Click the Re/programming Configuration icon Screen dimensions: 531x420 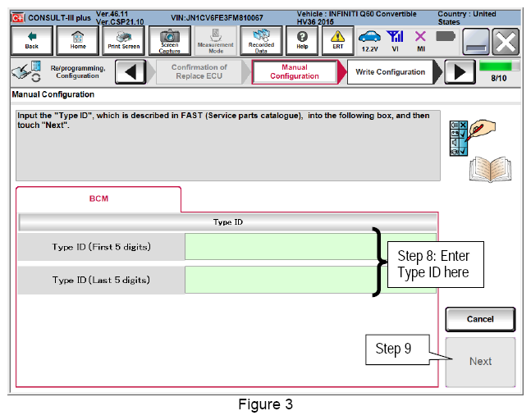point(26,71)
